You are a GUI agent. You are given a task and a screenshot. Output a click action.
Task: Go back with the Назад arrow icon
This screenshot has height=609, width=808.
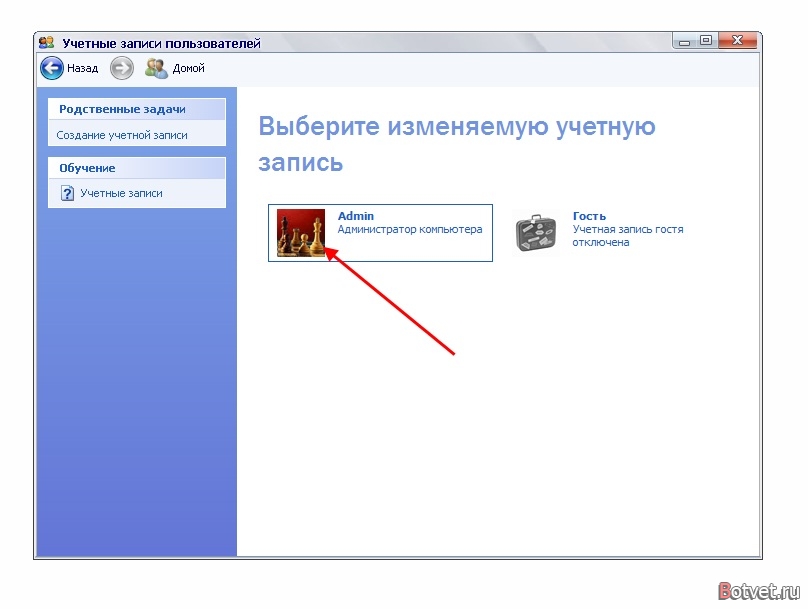click(52, 68)
